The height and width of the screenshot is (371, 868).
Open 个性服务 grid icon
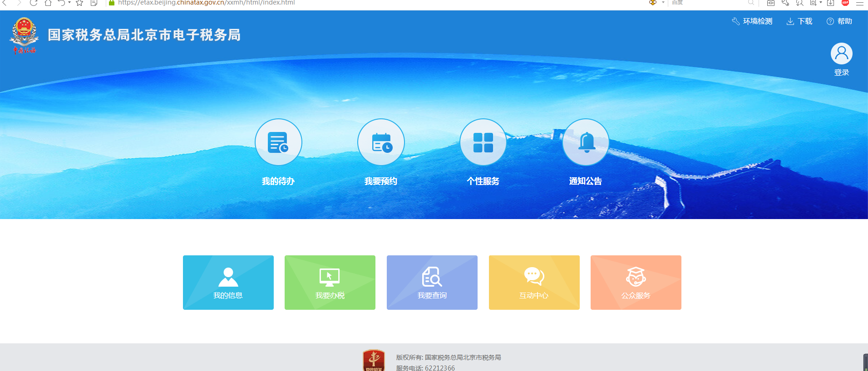(483, 142)
